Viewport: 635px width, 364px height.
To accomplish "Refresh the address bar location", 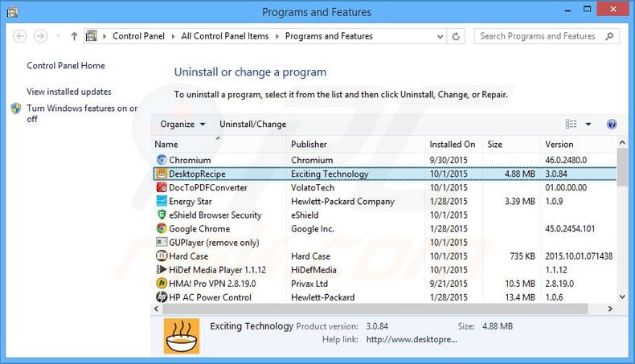I will point(456,36).
